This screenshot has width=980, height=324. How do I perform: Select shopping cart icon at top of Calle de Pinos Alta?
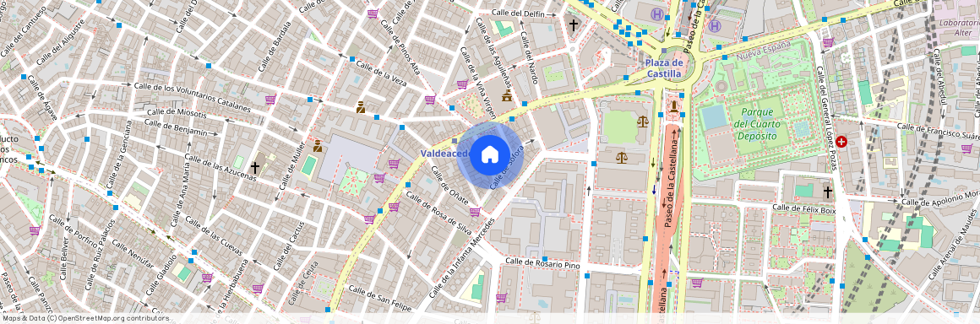(373, 13)
